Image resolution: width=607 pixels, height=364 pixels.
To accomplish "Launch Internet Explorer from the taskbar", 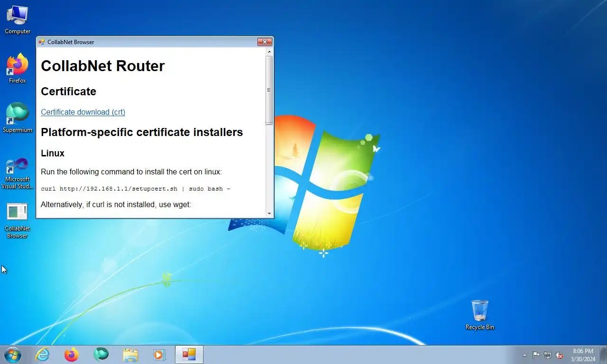I will tap(43, 355).
